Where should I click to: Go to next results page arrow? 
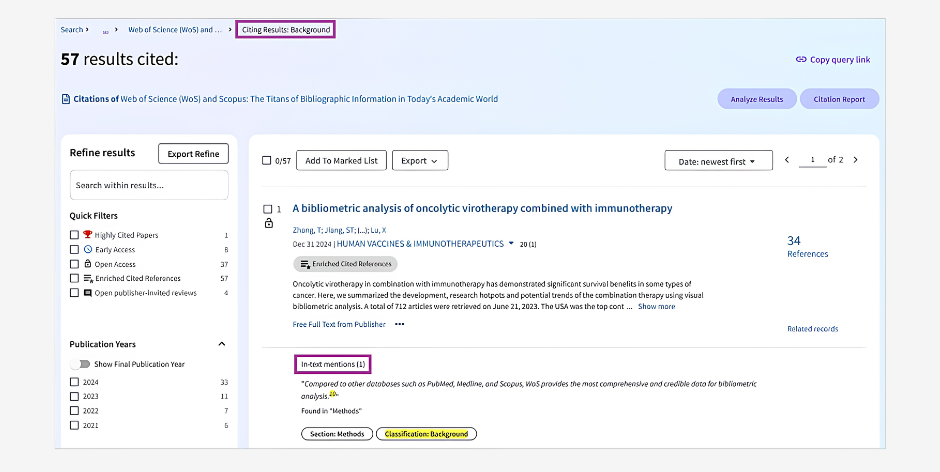(x=855, y=160)
